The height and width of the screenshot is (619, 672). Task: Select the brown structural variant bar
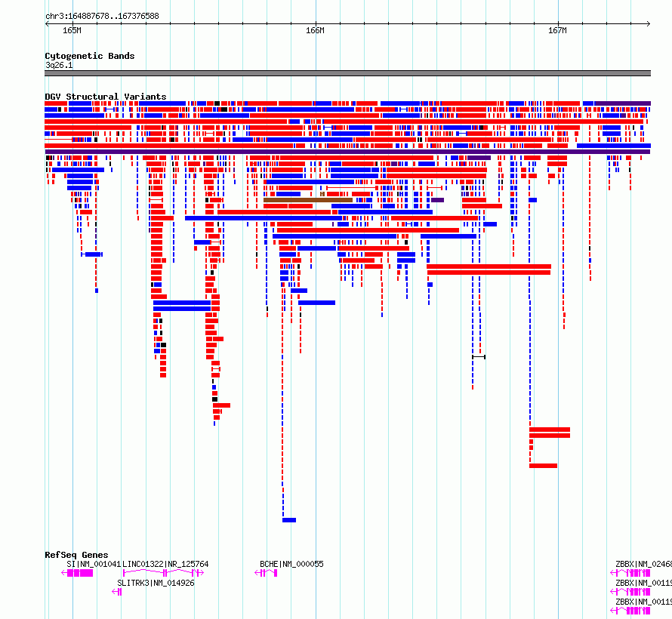(308, 200)
